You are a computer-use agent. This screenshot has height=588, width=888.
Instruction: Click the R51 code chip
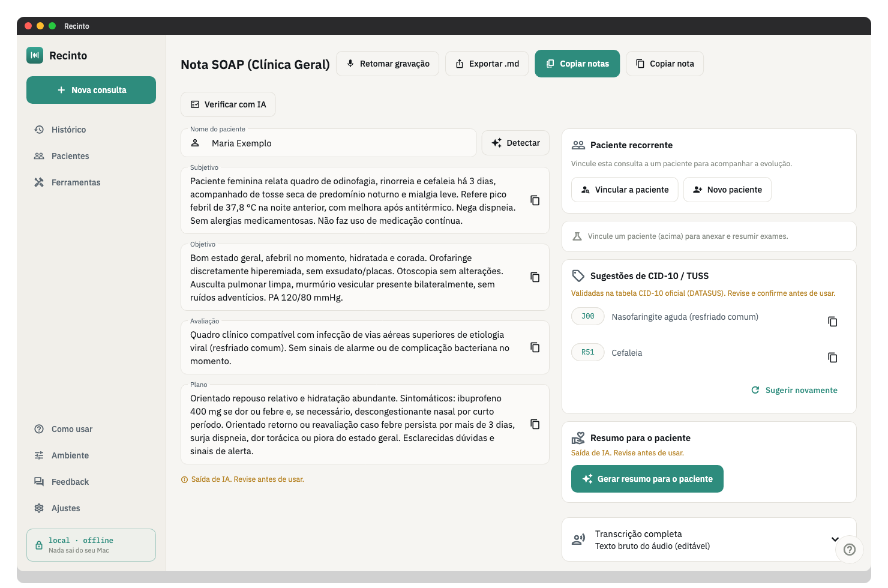click(588, 352)
